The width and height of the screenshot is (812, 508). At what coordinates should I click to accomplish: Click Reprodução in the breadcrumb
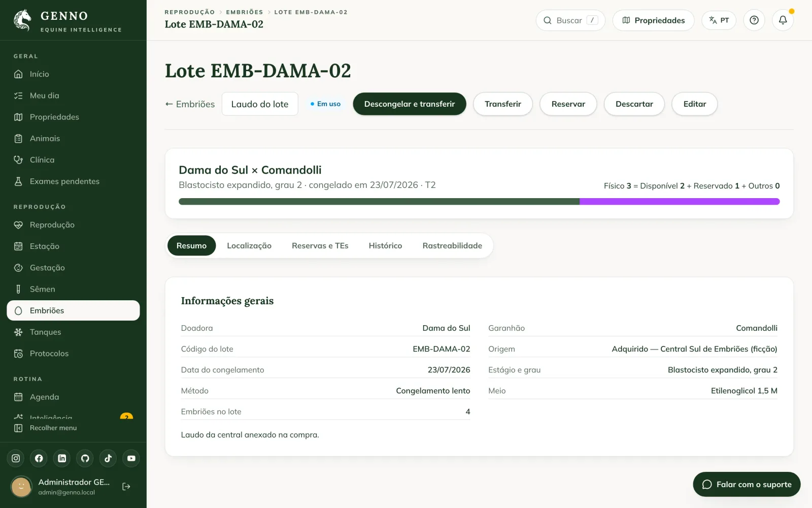[x=190, y=12]
